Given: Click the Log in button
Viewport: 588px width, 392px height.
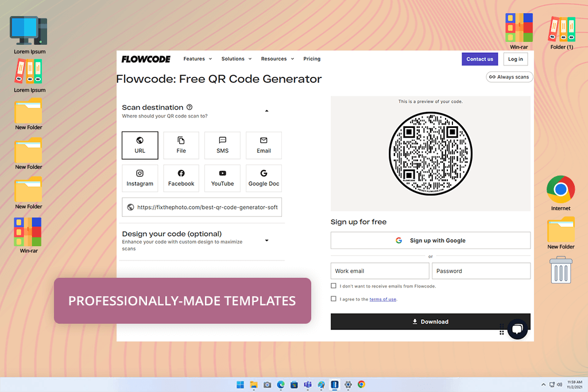Looking at the screenshot, I should pos(515,59).
